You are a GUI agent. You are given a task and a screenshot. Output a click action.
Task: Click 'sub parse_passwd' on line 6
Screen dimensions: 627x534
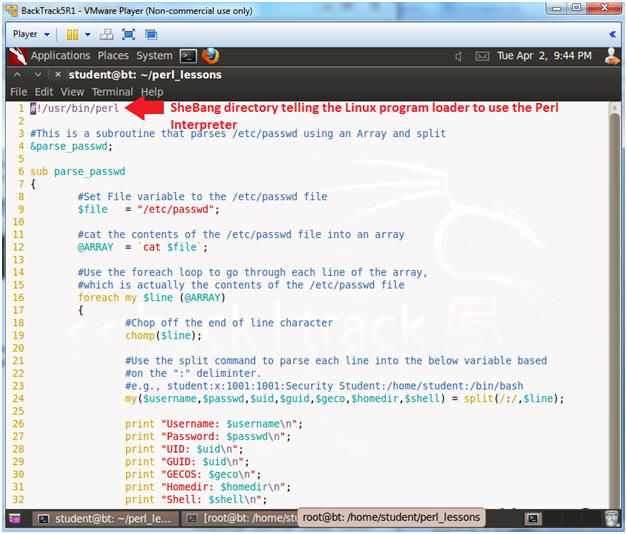(x=78, y=172)
